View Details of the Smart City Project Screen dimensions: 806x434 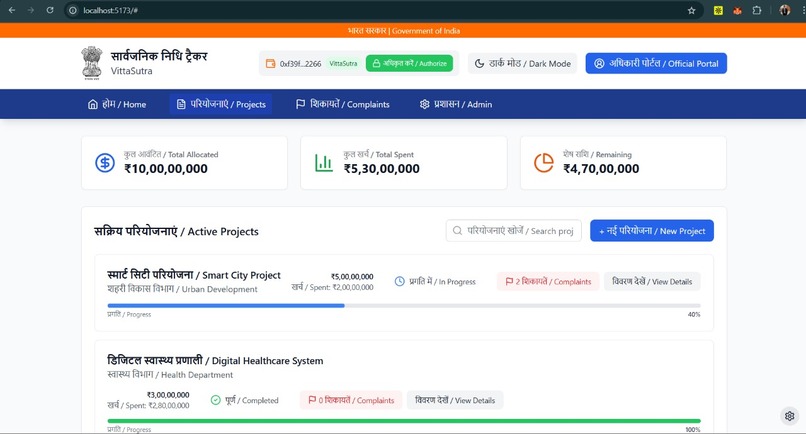pyautogui.click(x=652, y=281)
